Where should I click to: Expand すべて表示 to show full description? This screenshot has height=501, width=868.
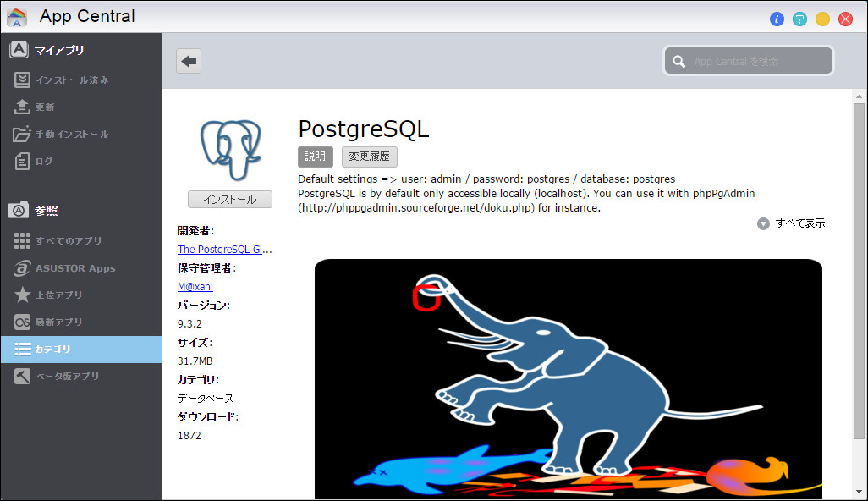[790, 223]
